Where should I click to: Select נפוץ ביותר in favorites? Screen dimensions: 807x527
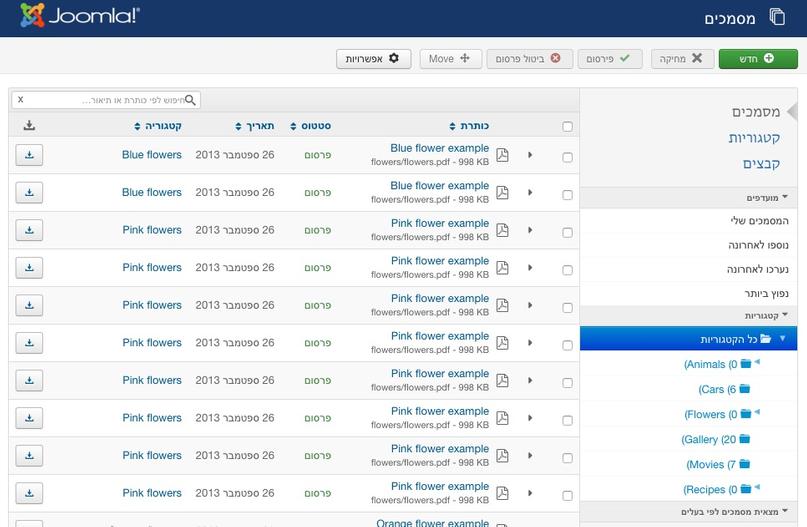[x=766, y=293]
